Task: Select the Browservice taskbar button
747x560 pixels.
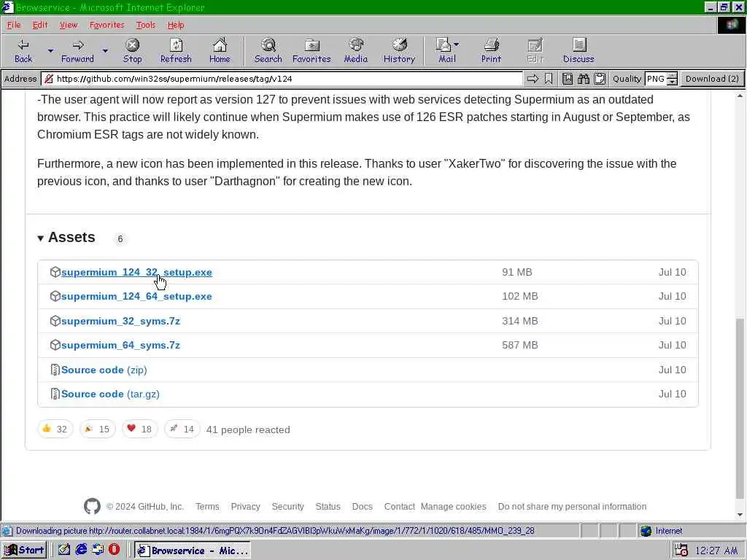Action: [193, 550]
